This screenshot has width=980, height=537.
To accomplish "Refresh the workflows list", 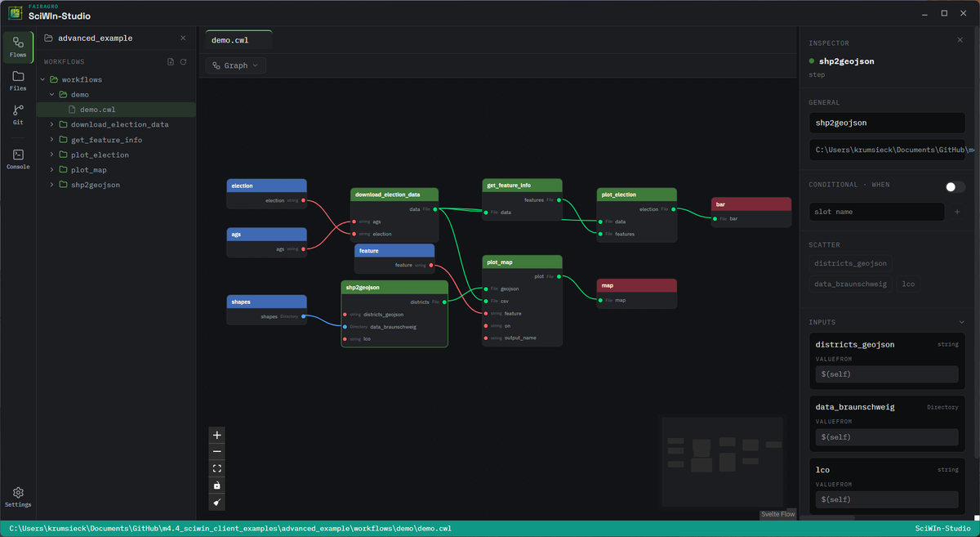I will pos(183,62).
